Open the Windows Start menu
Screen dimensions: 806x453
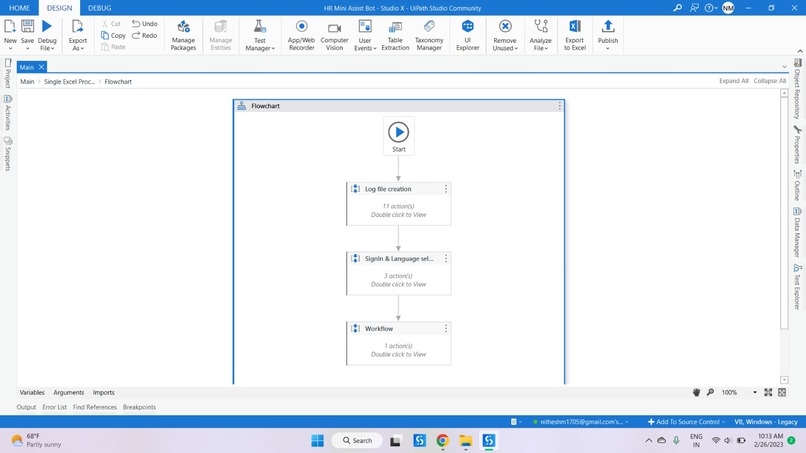(x=317, y=441)
